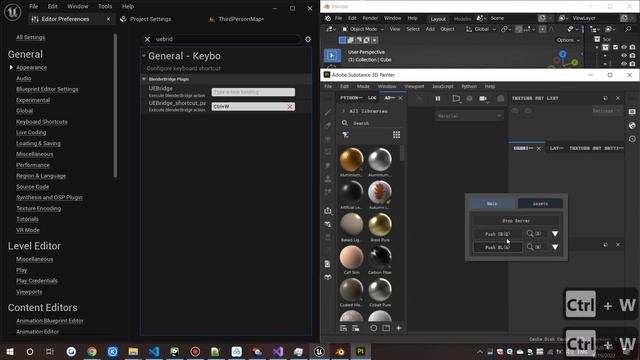The width and height of the screenshot is (640, 360).
Task: Click the Unreal Engine logo icon
Action: 12,12
